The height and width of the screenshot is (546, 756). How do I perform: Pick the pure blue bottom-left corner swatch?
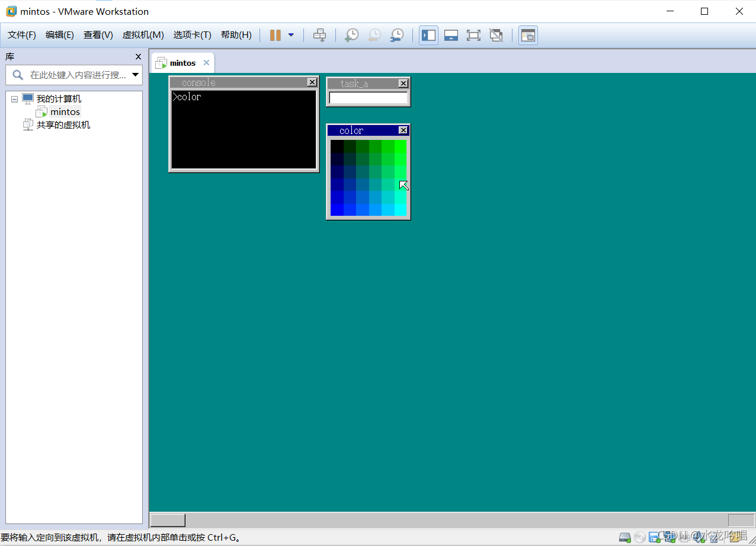tap(337, 210)
